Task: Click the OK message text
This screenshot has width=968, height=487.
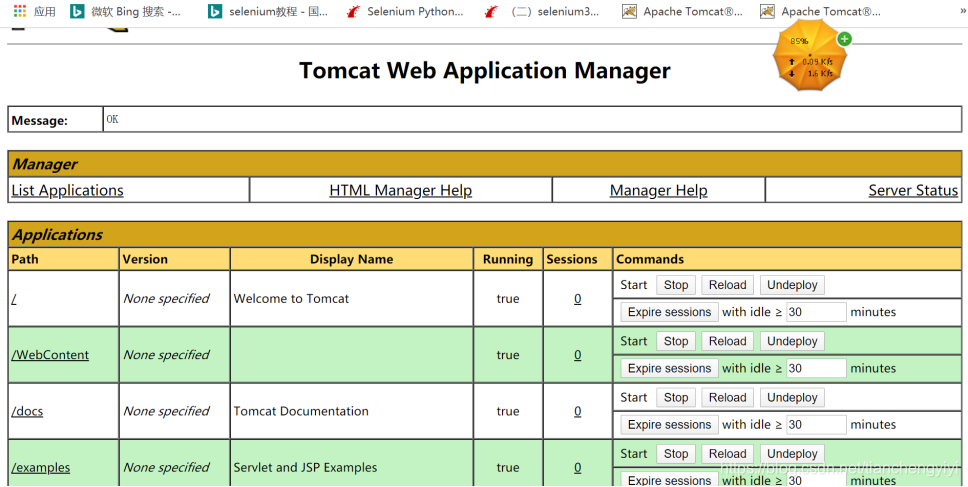Action: point(112,120)
